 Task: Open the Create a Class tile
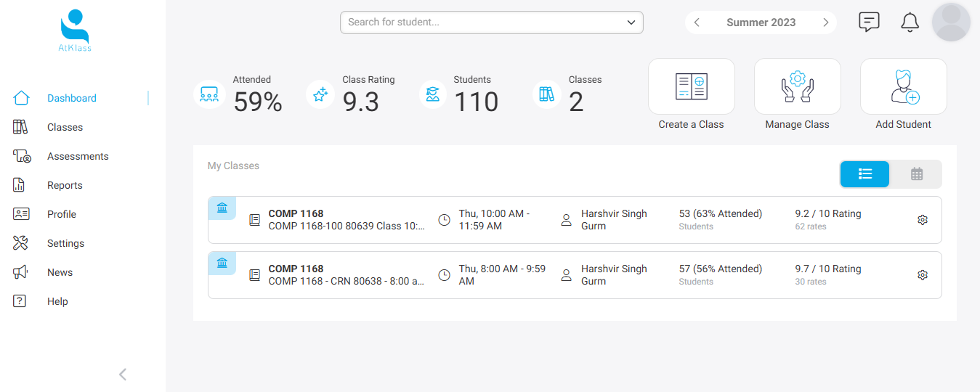tap(691, 87)
